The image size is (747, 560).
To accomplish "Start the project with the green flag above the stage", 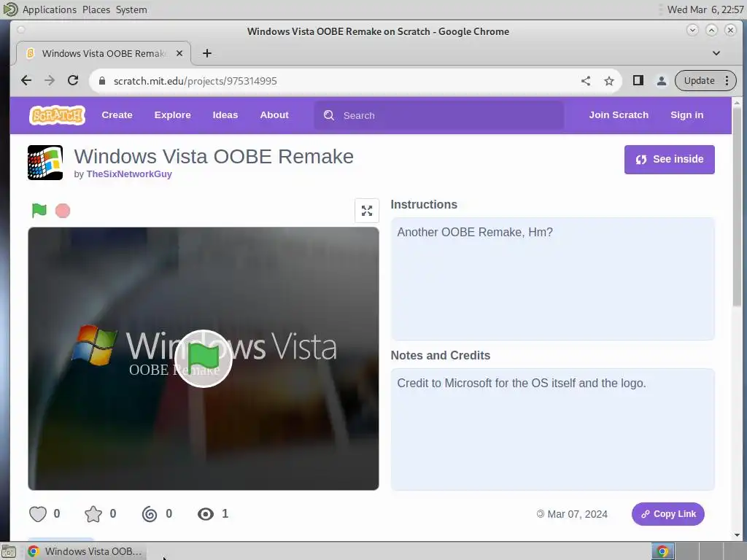I will pyautogui.click(x=39, y=210).
